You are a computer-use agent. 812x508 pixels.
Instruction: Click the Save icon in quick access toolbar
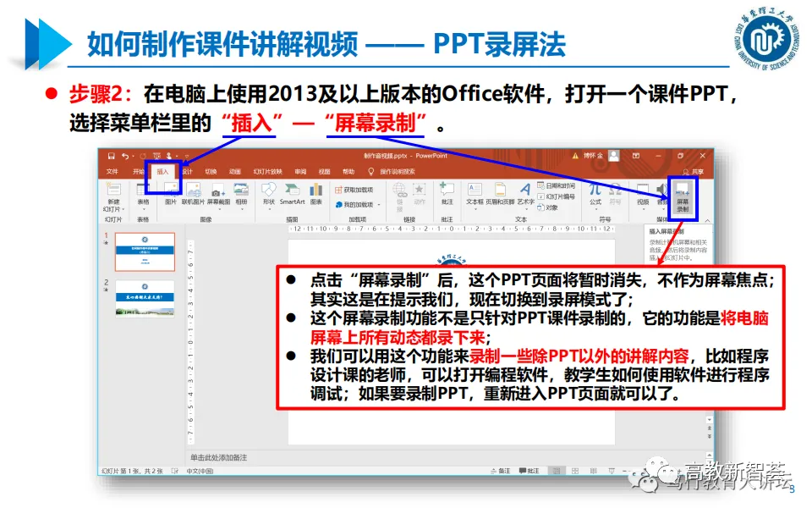pos(111,156)
